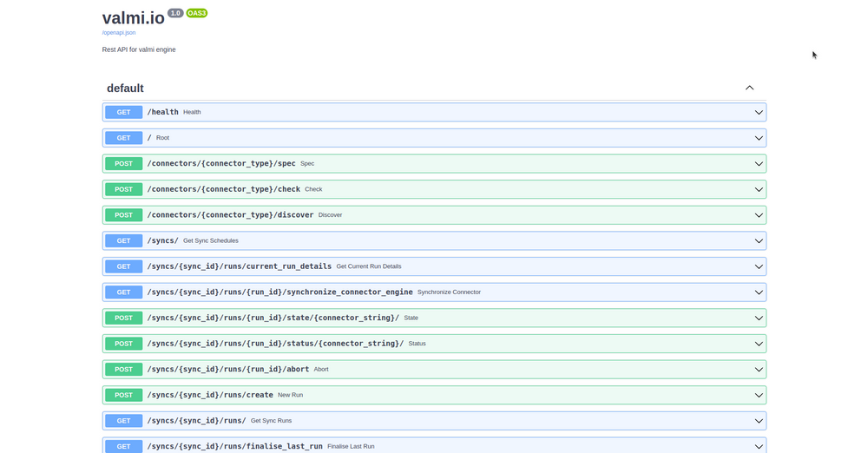Collapse the default section chevron
The width and height of the screenshot is (868, 453).
750,88
